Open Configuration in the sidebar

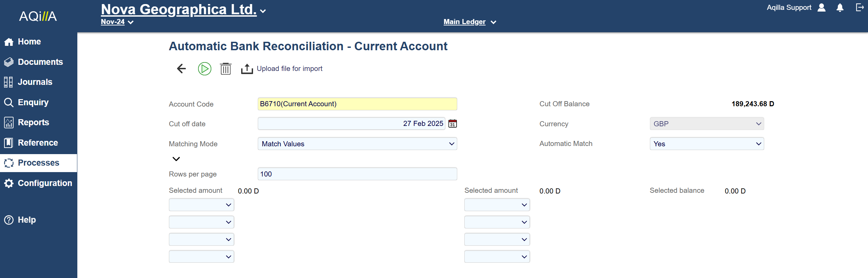(x=45, y=183)
